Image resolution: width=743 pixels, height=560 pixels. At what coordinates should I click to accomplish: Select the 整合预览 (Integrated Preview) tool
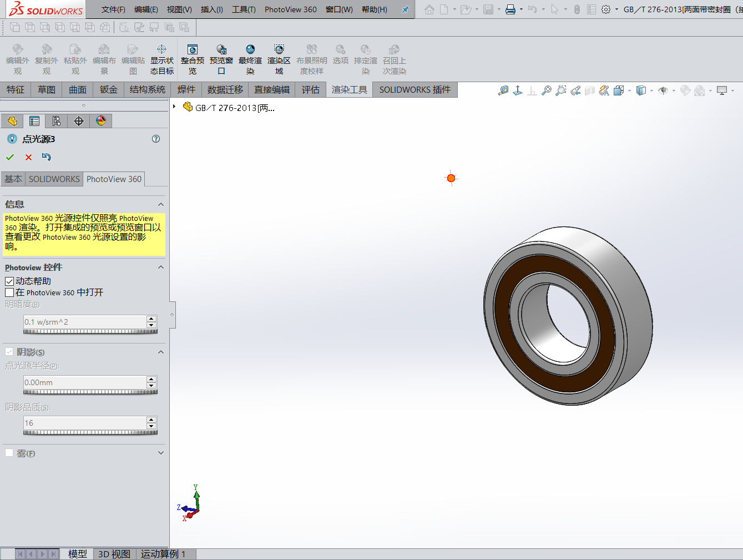pyautogui.click(x=192, y=58)
